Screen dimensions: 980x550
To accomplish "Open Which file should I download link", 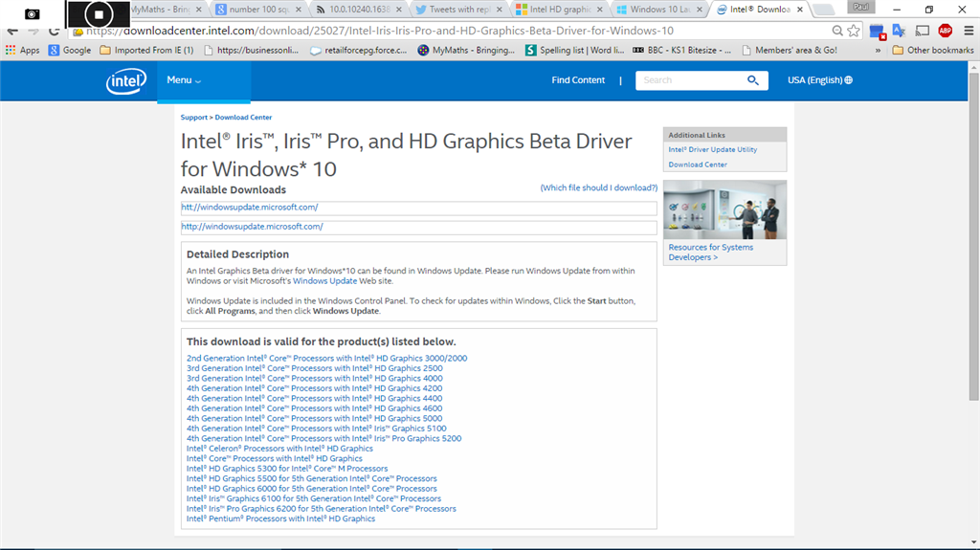I will (x=599, y=187).
